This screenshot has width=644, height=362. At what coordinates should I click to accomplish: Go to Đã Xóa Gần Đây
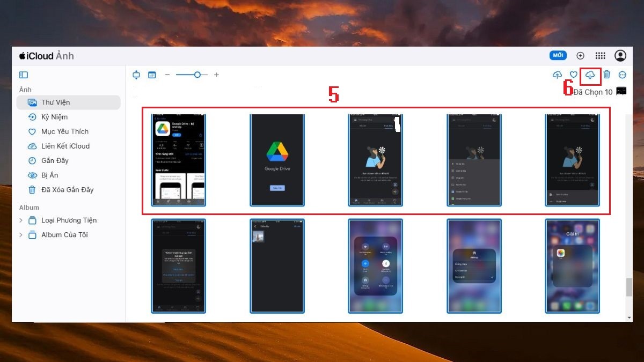[x=69, y=190]
